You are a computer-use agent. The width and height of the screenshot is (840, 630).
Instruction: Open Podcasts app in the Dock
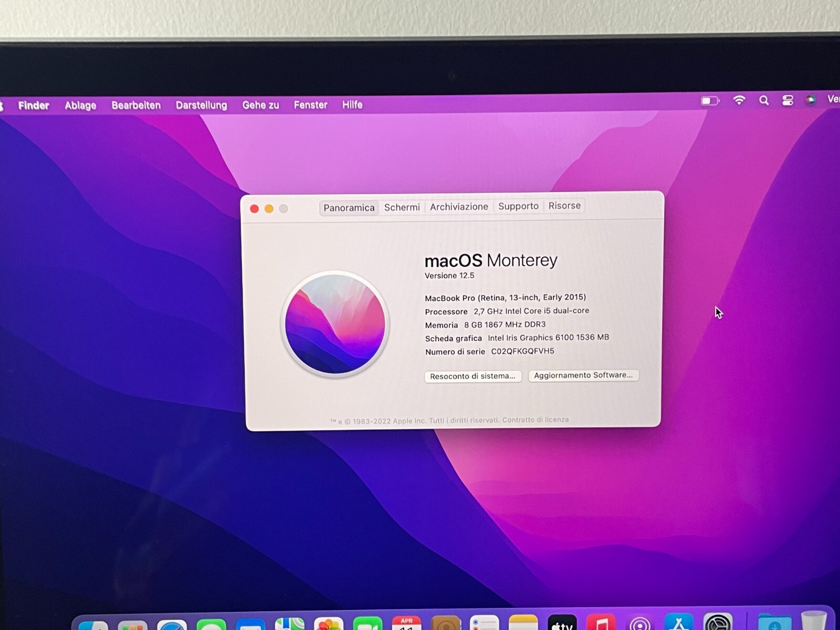pos(640,622)
